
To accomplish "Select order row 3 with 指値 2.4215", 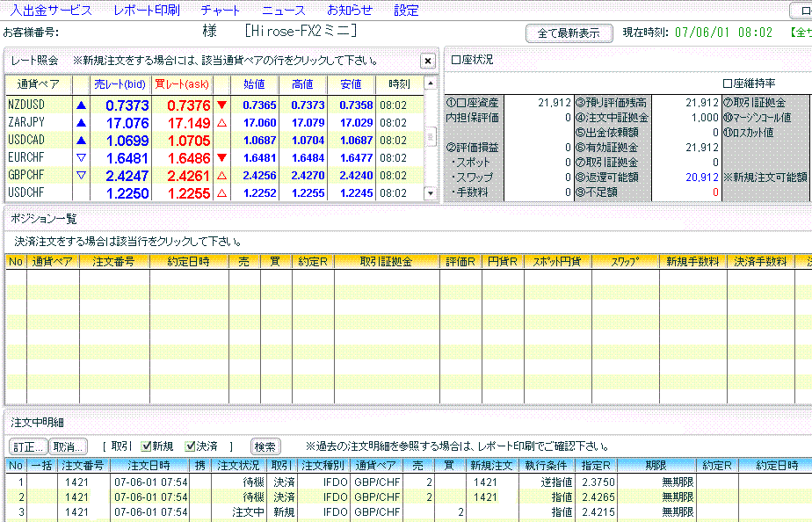I will [409, 512].
